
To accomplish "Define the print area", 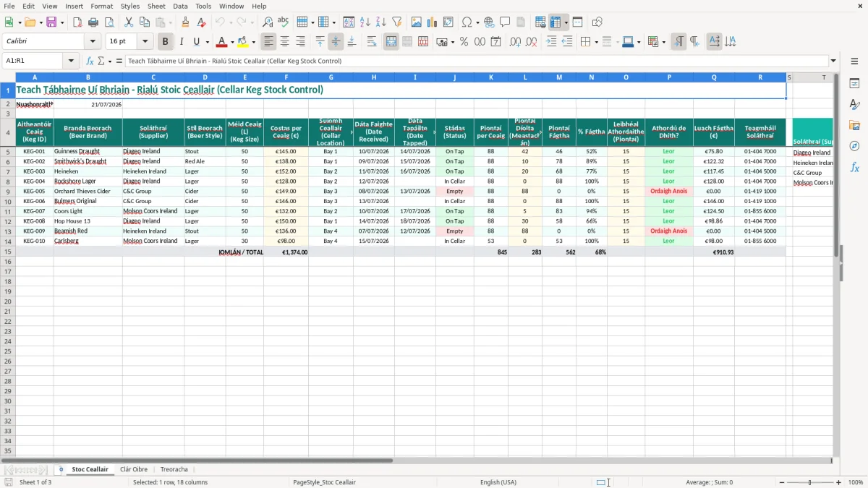I will tap(540, 22).
